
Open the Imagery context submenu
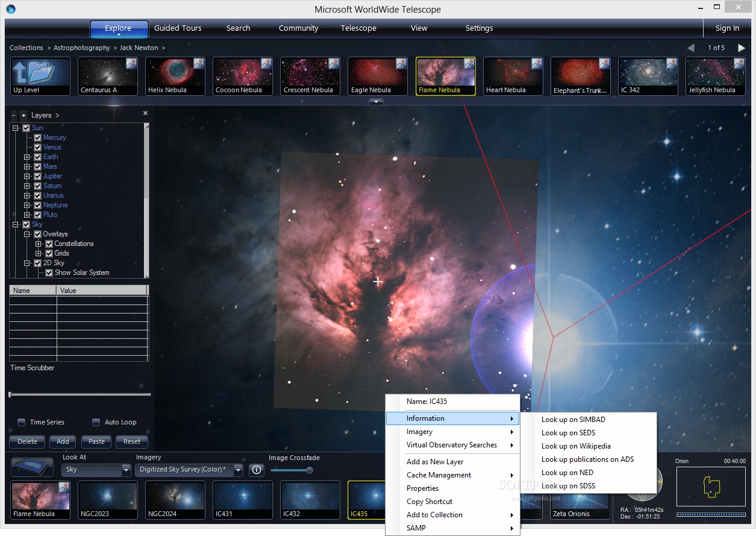click(x=453, y=432)
